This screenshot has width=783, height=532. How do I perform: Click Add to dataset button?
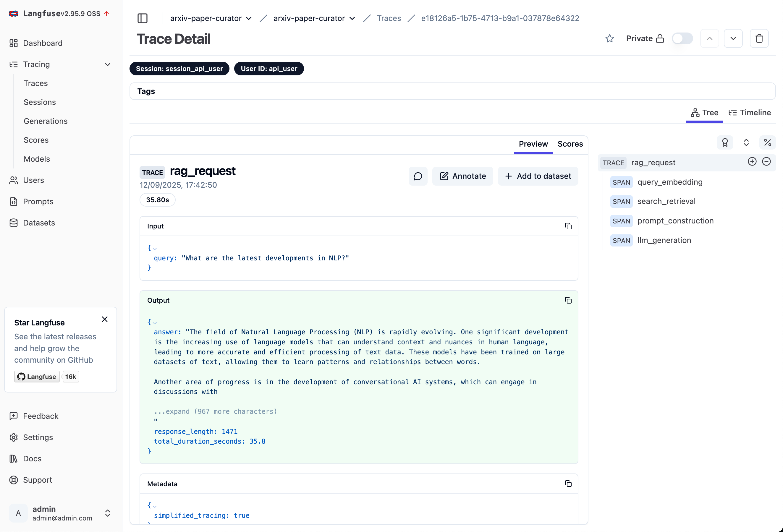[538, 176]
